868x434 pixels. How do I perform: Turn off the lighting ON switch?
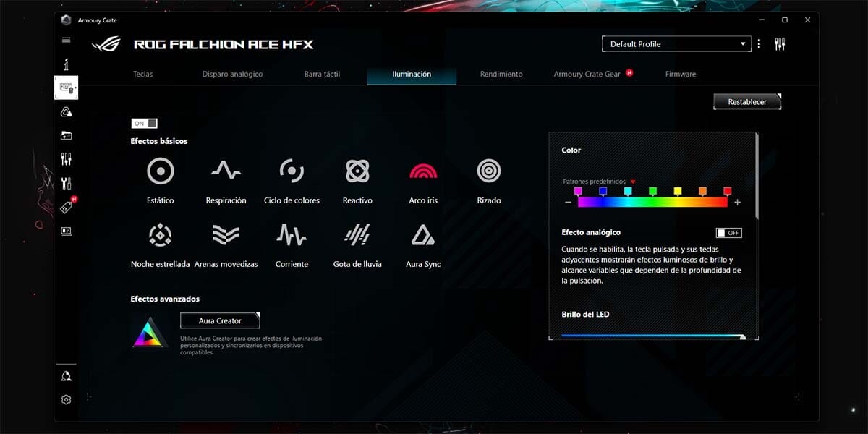pos(145,124)
